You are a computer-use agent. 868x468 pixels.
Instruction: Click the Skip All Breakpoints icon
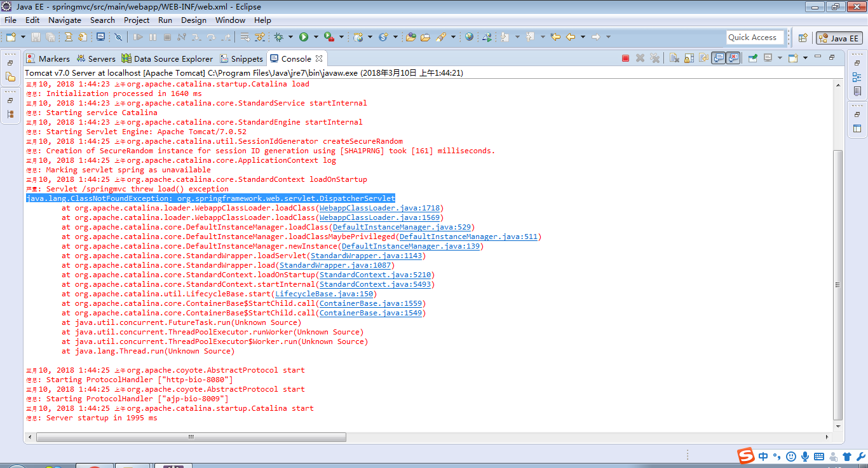[118, 38]
